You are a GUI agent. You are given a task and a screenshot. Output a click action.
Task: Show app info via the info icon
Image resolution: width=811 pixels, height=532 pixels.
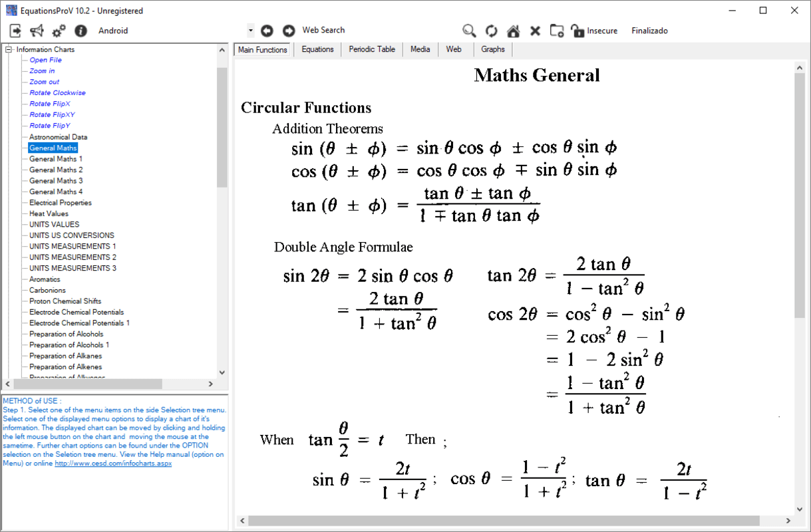coord(80,31)
